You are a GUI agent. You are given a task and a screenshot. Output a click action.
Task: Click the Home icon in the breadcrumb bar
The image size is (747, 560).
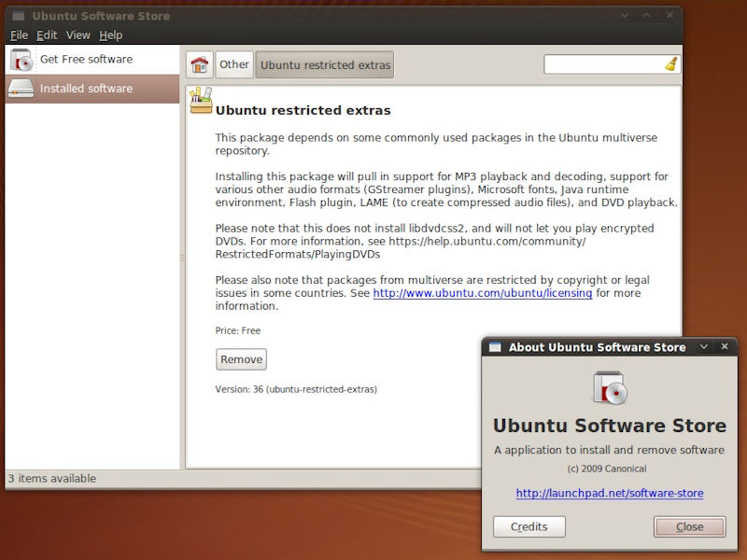[199, 64]
